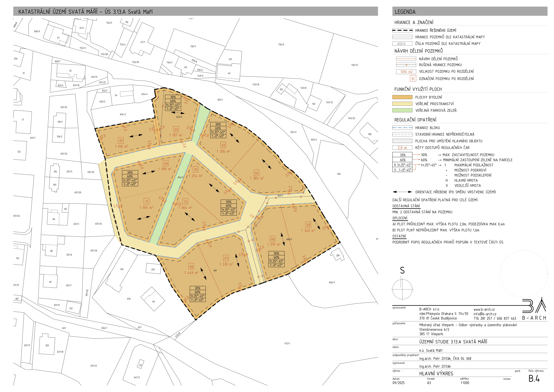
Task: Click the hatched main building area sample
Action: [402, 141]
